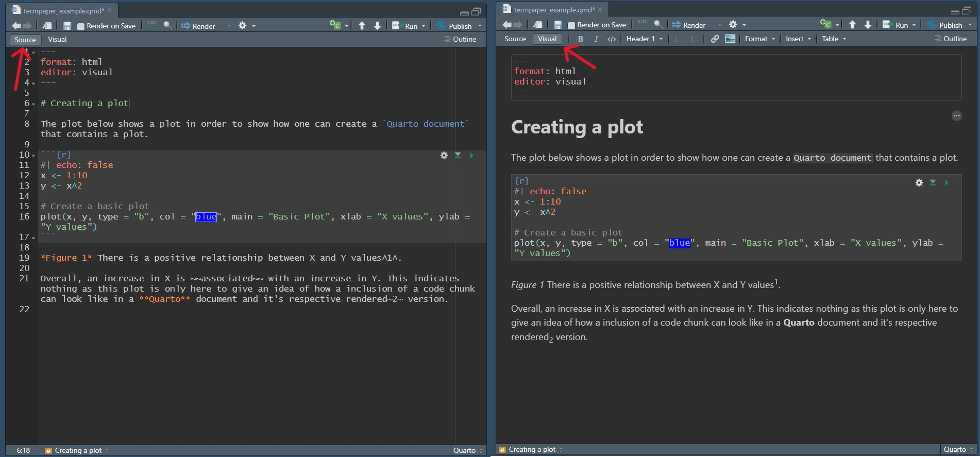The width and height of the screenshot is (980, 457).
Task: Click Run button in Visual-mode editor
Action: 895,25
